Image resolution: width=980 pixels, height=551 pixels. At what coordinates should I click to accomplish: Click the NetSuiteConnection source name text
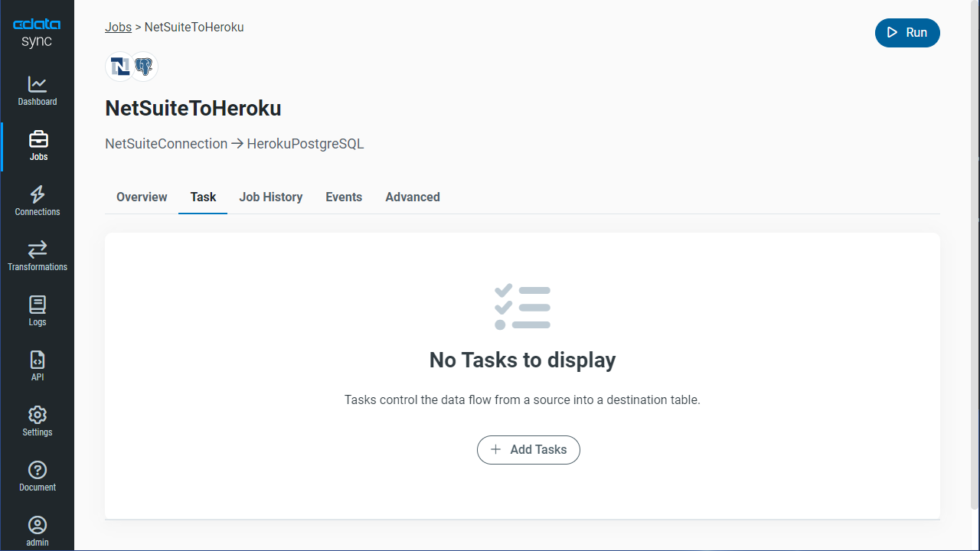coord(166,144)
